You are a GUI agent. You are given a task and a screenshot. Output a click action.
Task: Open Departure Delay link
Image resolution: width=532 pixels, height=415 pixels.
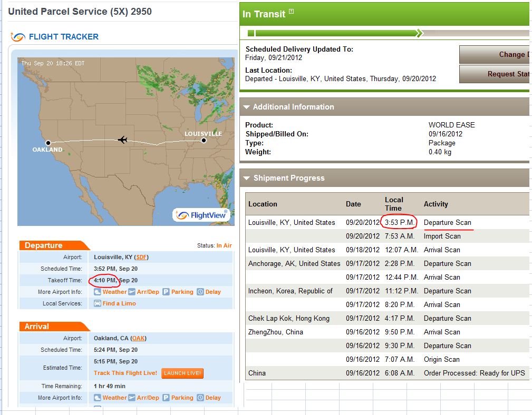tap(213, 292)
